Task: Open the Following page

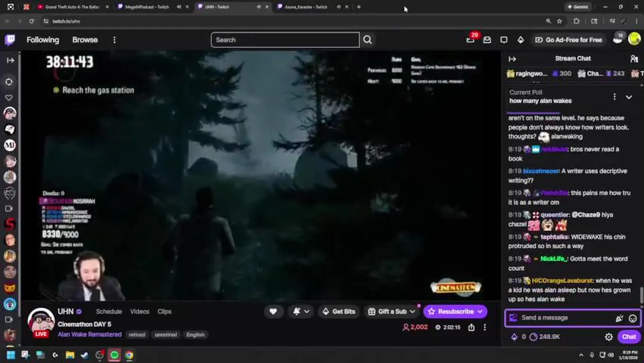Action: [43, 40]
